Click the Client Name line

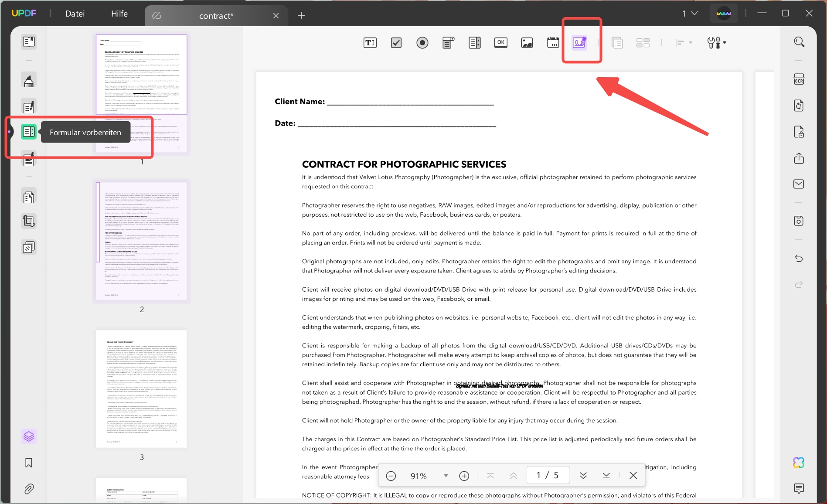[x=384, y=102]
